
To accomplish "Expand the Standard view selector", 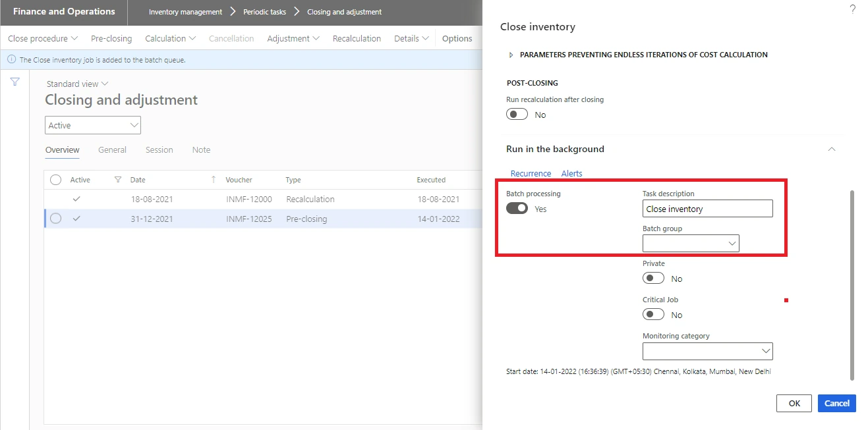I will point(77,84).
